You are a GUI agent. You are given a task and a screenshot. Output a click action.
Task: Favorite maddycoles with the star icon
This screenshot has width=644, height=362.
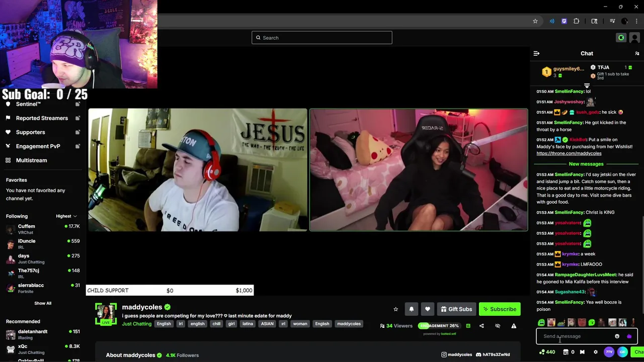[395, 309]
